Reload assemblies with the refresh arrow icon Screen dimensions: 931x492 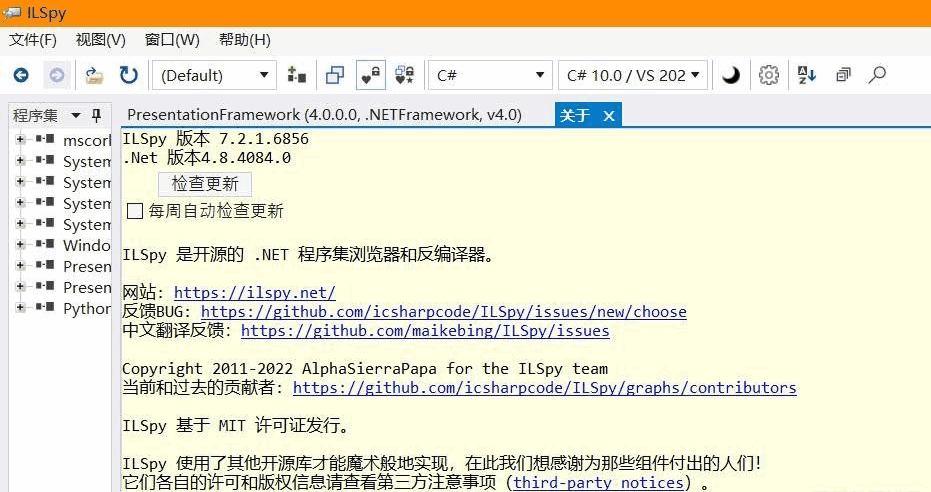pyautogui.click(x=128, y=75)
